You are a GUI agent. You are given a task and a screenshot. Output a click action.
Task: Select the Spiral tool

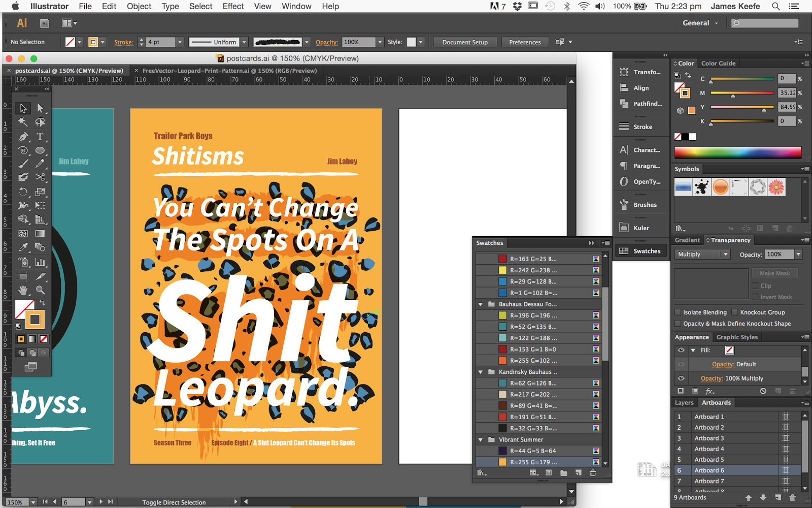(23, 150)
